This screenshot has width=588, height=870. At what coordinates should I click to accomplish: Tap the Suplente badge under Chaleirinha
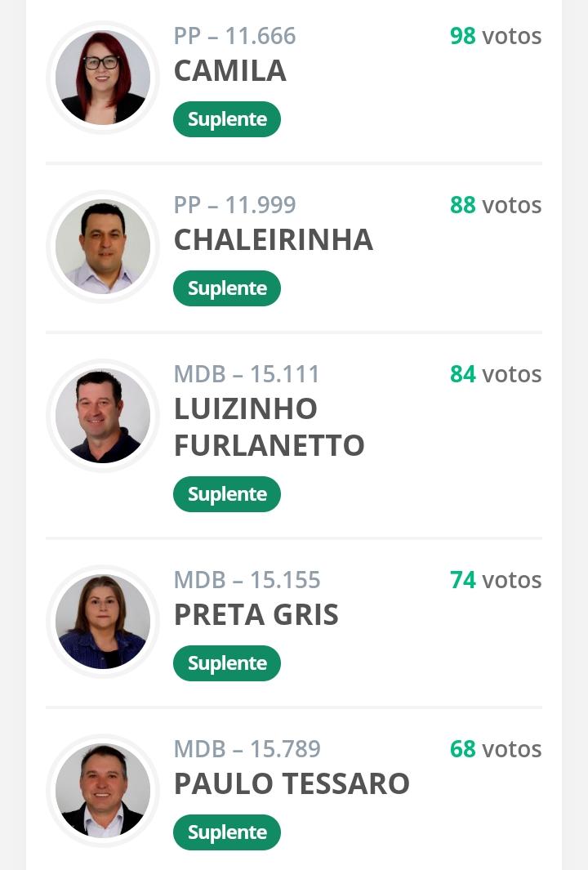(227, 288)
